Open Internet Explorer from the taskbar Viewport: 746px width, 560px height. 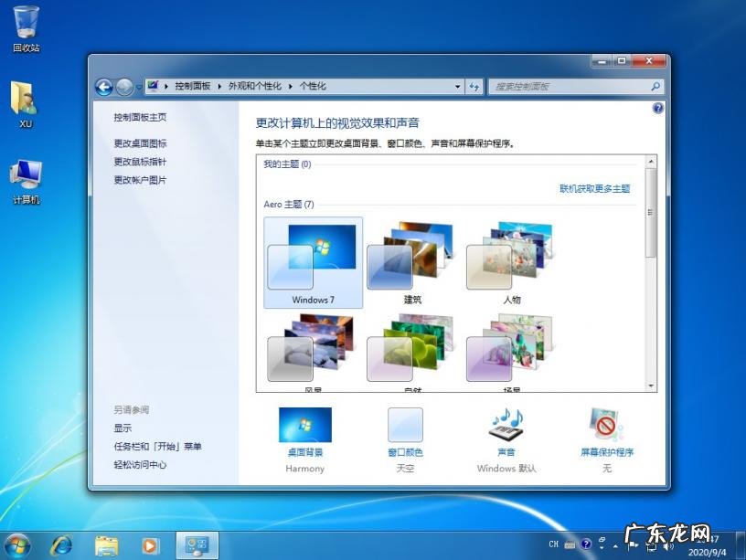point(61,545)
